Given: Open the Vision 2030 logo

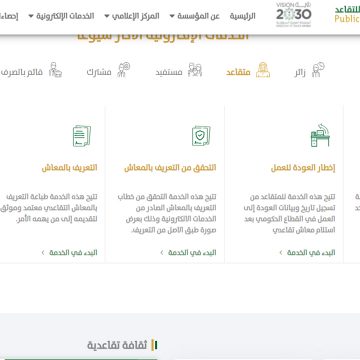Looking at the screenshot, I should pos(294,15).
